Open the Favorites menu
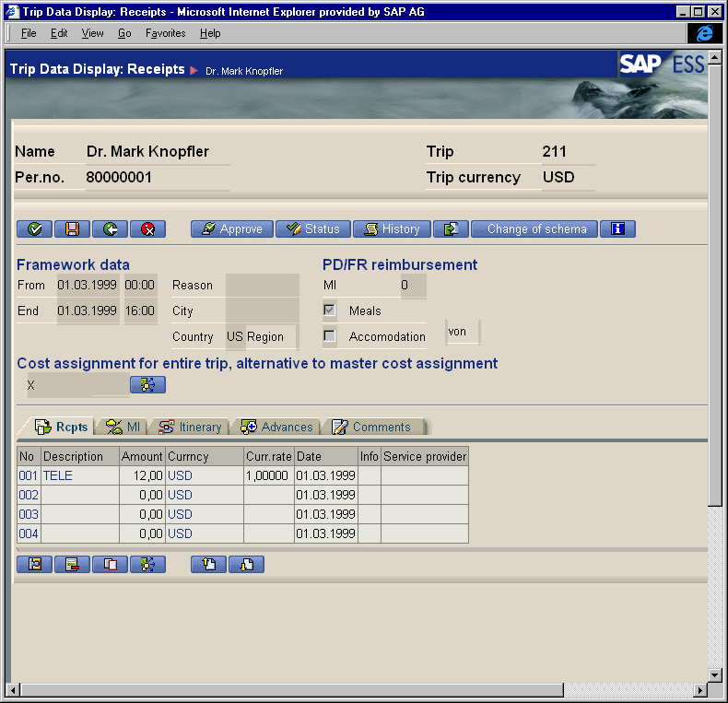Screen dimensions: 728x703 [165, 33]
